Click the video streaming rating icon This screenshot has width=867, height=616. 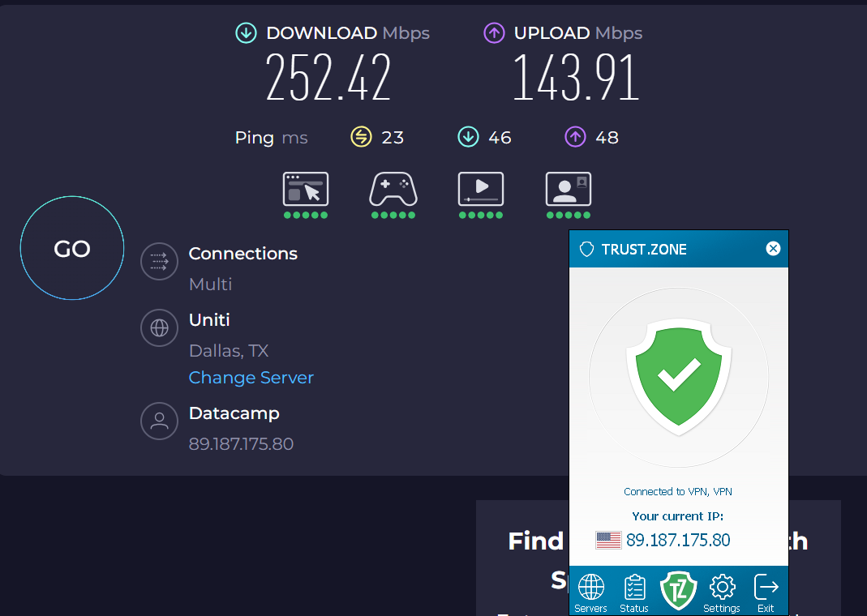tap(481, 189)
